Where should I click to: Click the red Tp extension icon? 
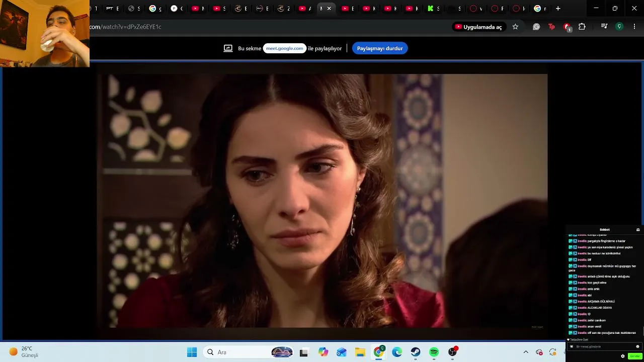coord(552,27)
